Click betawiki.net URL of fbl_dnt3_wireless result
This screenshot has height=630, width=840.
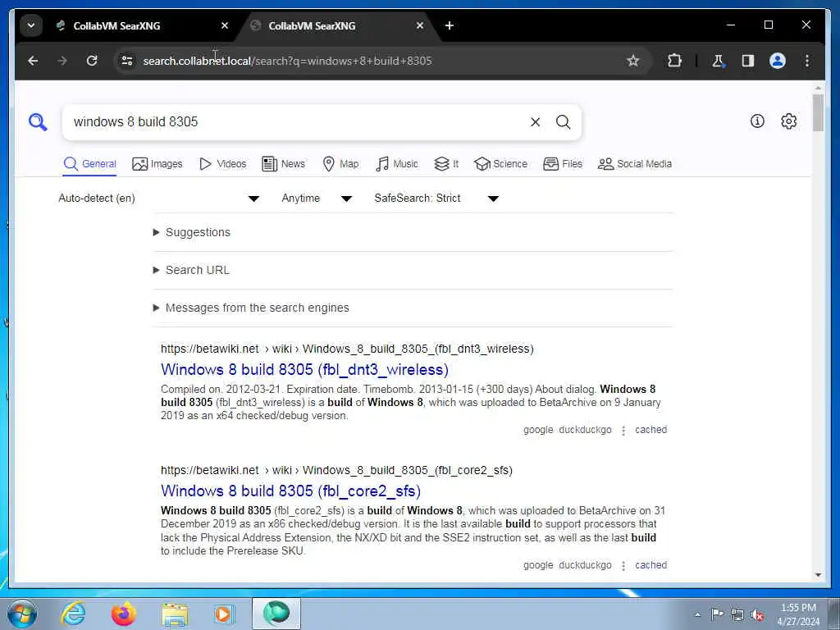pos(347,349)
